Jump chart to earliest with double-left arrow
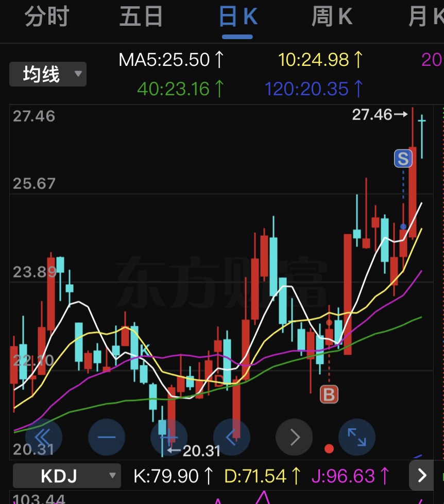 click(x=44, y=437)
